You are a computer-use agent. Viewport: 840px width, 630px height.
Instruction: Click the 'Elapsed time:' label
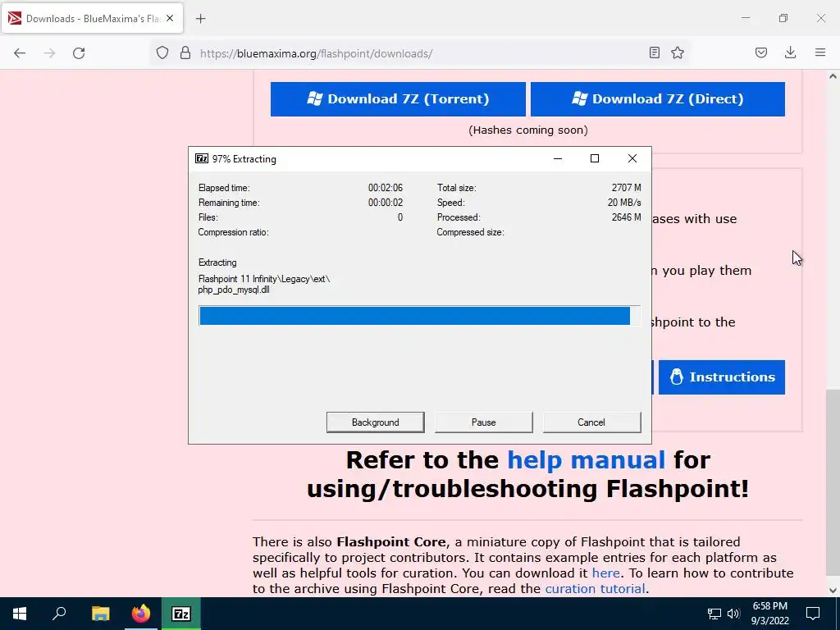pos(224,188)
